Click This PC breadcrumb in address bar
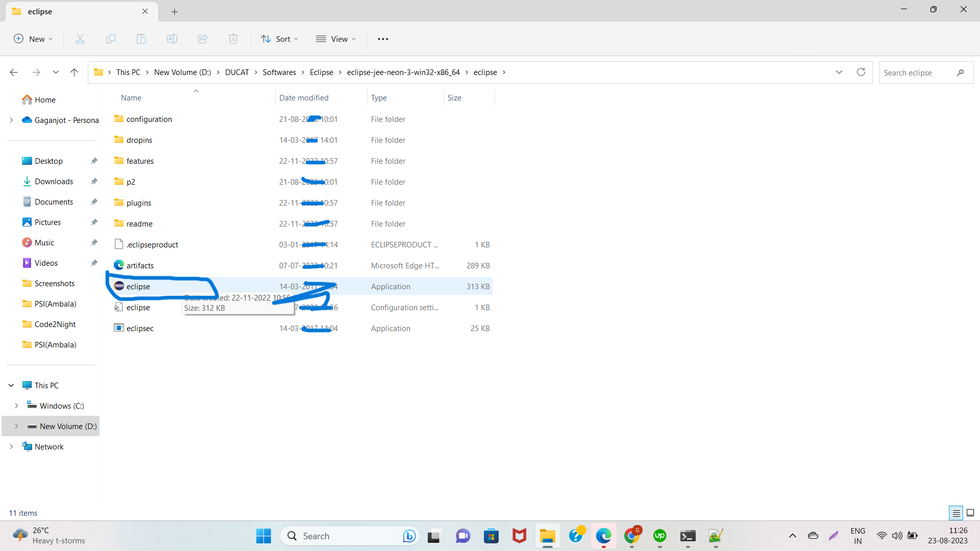 tap(128, 72)
